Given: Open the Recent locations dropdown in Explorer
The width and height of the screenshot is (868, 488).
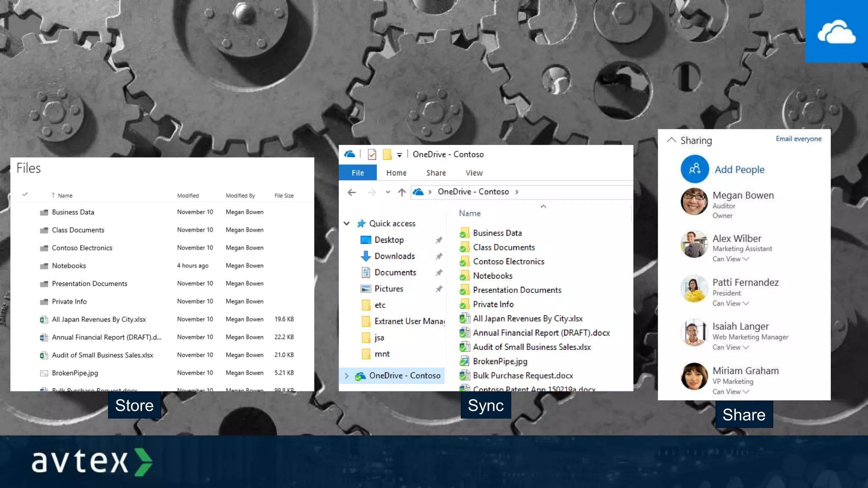Looking at the screenshot, I should click(x=388, y=192).
